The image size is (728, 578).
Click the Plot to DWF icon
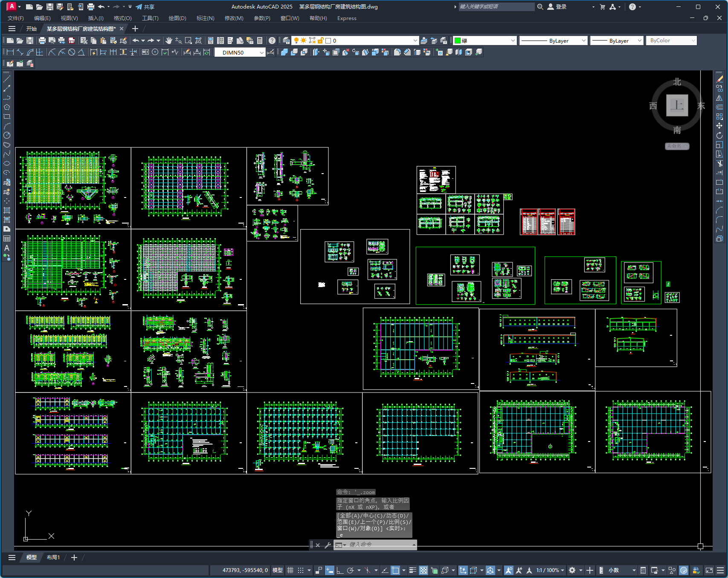[x=72, y=41]
